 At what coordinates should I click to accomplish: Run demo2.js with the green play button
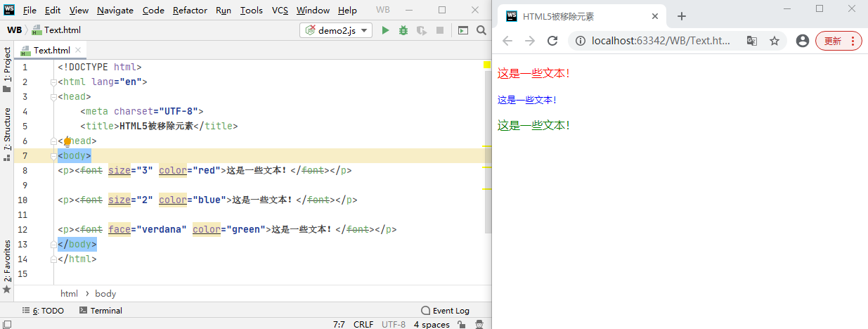click(385, 30)
